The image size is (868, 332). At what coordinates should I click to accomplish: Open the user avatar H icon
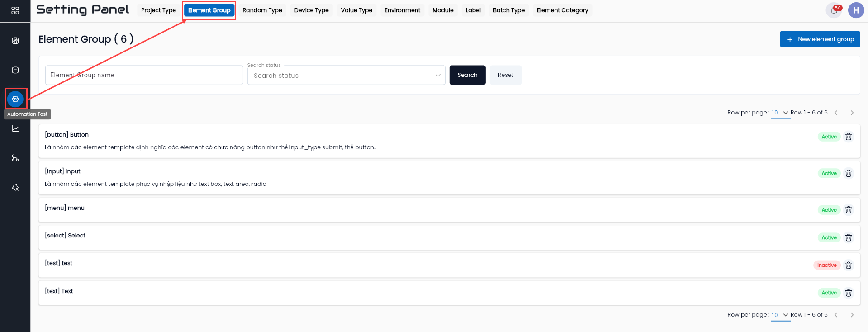(x=856, y=10)
